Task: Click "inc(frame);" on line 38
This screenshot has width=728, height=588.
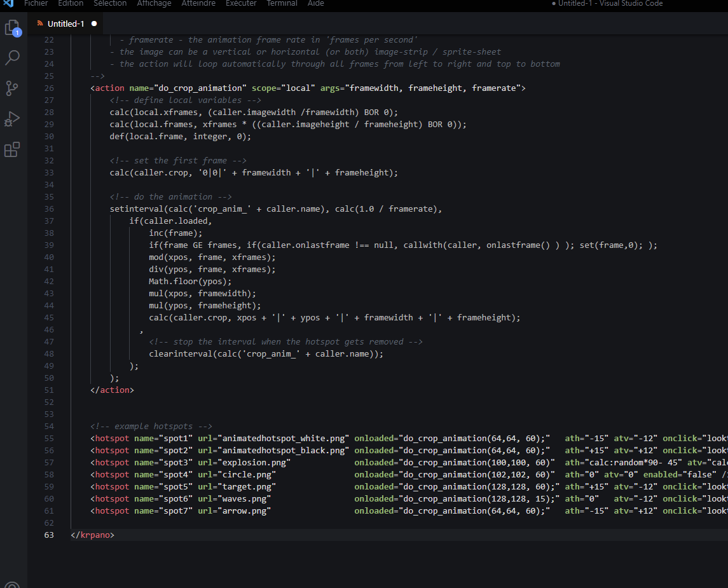Action: pyautogui.click(x=175, y=233)
